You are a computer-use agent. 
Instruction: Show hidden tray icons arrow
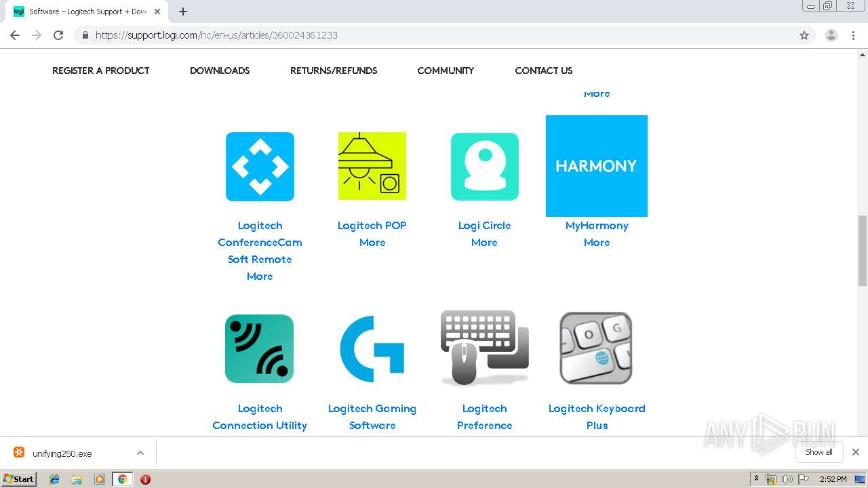pos(757,479)
